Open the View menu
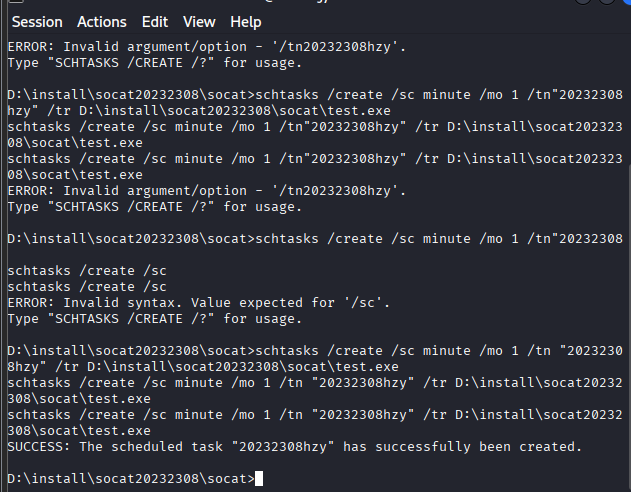Image resolution: width=631 pixels, height=492 pixels. [x=199, y=21]
